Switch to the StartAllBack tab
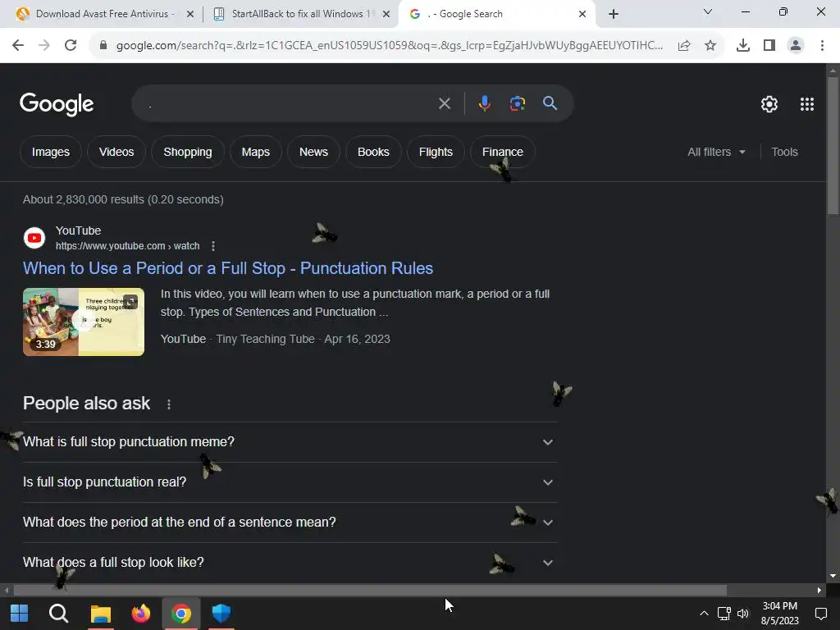Image resolution: width=840 pixels, height=630 pixels. click(300, 14)
